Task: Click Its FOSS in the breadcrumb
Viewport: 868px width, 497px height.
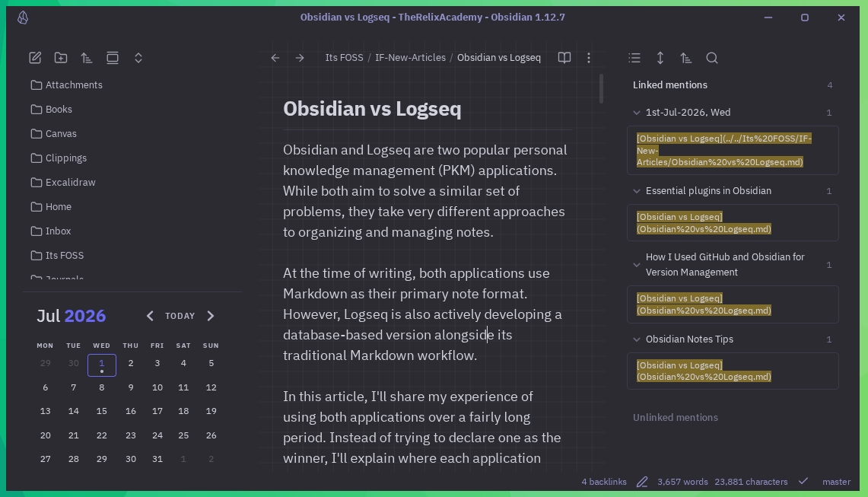Action: tap(344, 58)
